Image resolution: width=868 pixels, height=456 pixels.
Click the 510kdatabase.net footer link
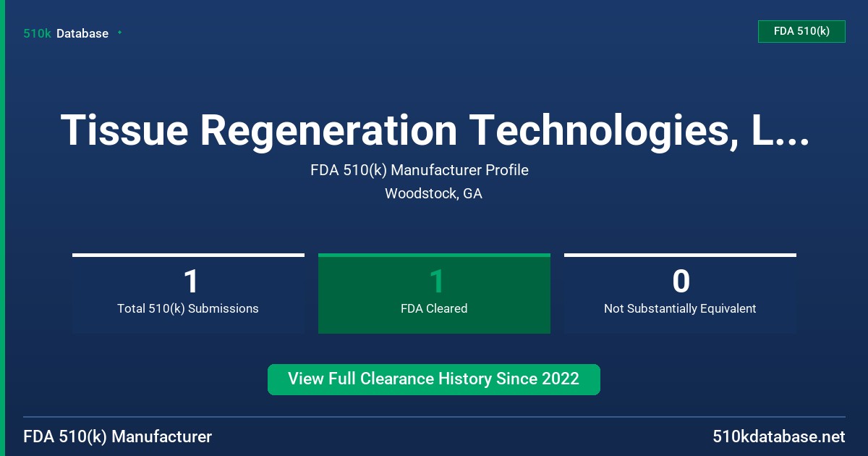click(x=778, y=437)
